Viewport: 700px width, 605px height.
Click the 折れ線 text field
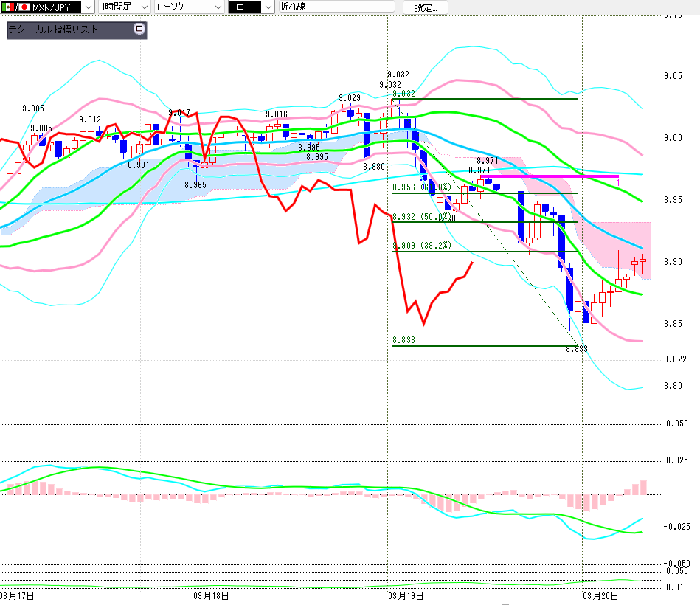coord(338,7)
